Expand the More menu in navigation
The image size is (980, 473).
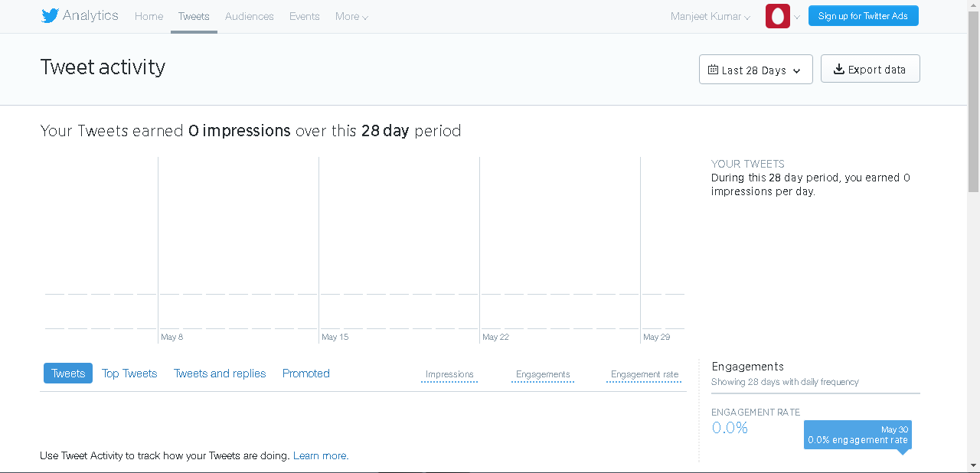(351, 16)
